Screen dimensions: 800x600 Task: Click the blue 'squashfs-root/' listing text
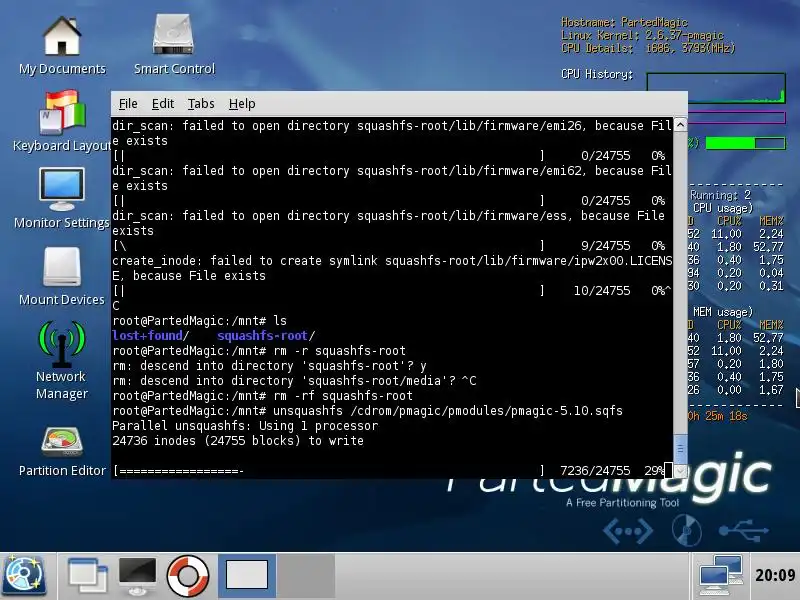pyautogui.click(x=266, y=336)
